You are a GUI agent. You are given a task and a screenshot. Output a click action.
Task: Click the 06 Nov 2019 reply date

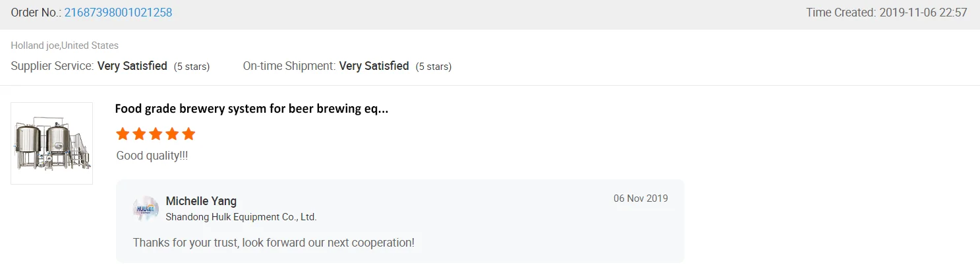(641, 198)
